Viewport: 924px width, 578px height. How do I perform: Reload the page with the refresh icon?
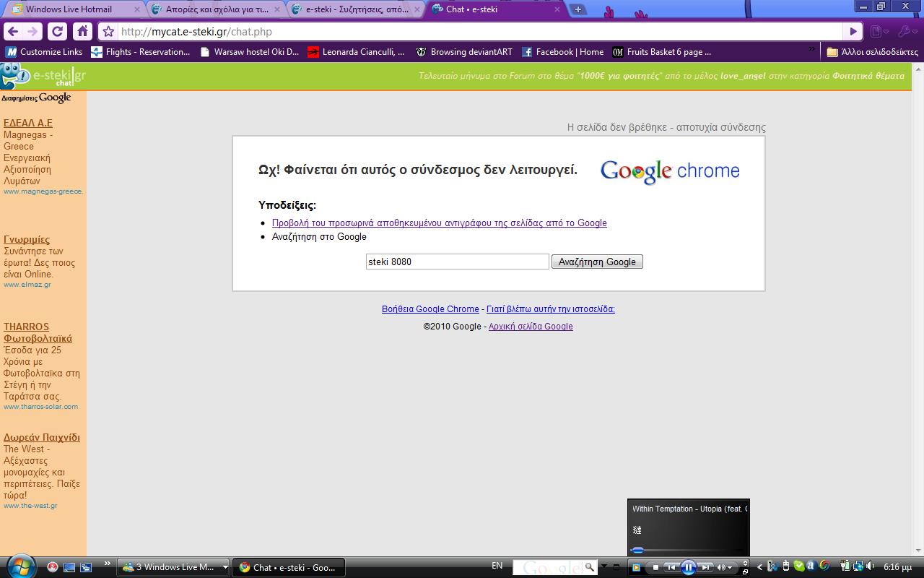57,31
